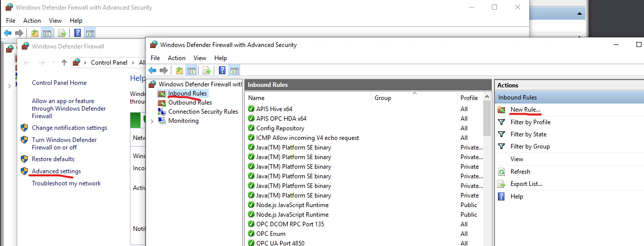Select the OPC UA Port 4850 rule
Image resolution: width=644 pixels, height=246 pixels.
tap(280, 243)
